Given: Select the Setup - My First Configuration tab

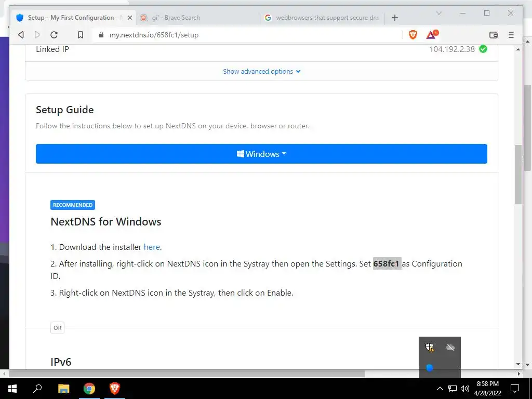Looking at the screenshot, I should tap(74, 18).
